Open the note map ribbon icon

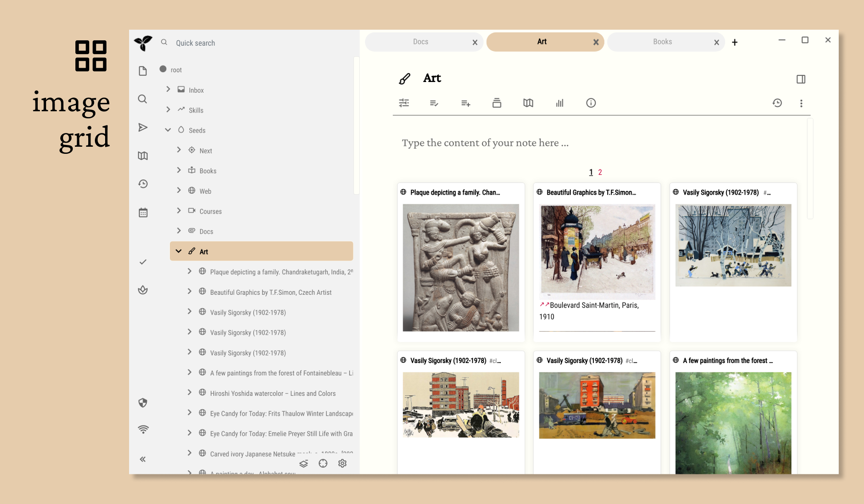pyautogui.click(x=528, y=103)
